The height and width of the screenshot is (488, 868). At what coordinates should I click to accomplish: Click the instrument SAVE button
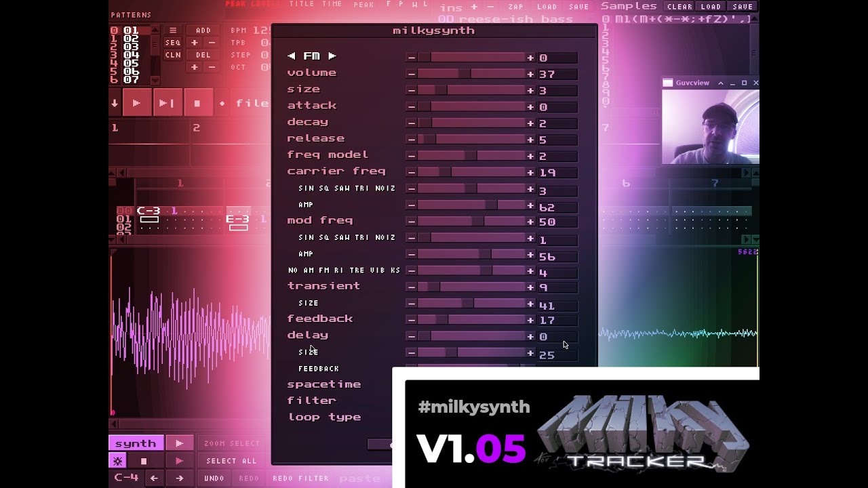579,7
